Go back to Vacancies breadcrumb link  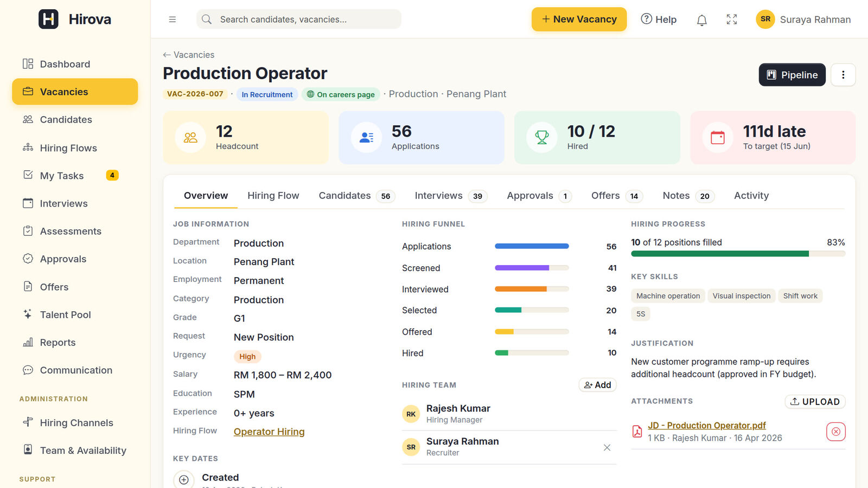tap(188, 55)
